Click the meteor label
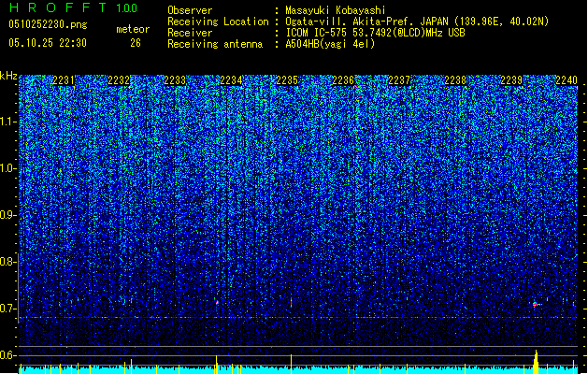 [x=133, y=29]
